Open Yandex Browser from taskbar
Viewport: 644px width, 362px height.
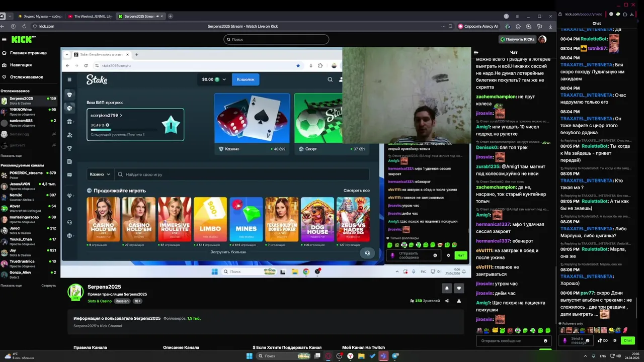tap(350, 356)
